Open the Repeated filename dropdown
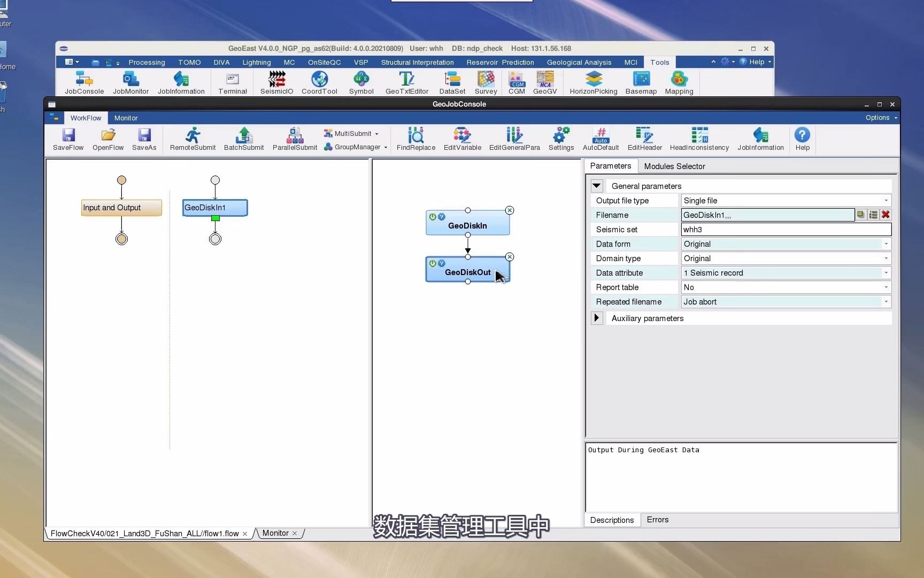This screenshot has width=924, height=578. click(786, 302)
